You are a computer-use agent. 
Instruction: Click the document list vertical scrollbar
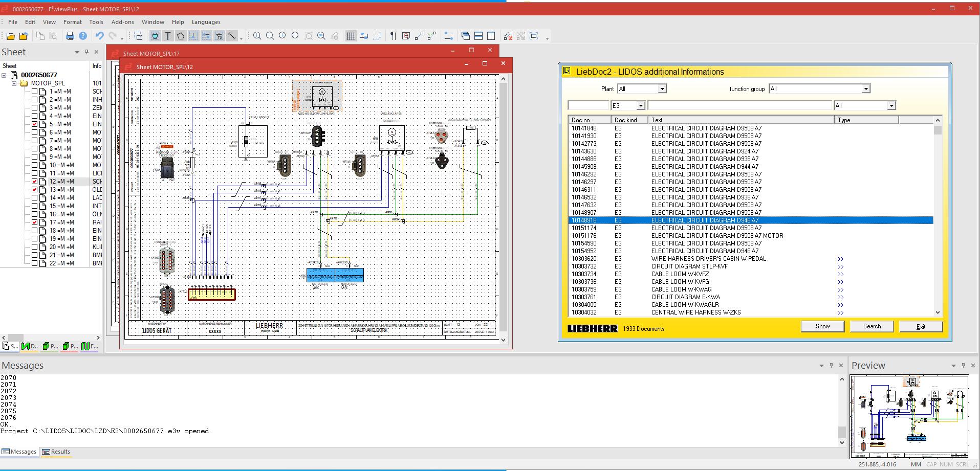coord(938,216)
